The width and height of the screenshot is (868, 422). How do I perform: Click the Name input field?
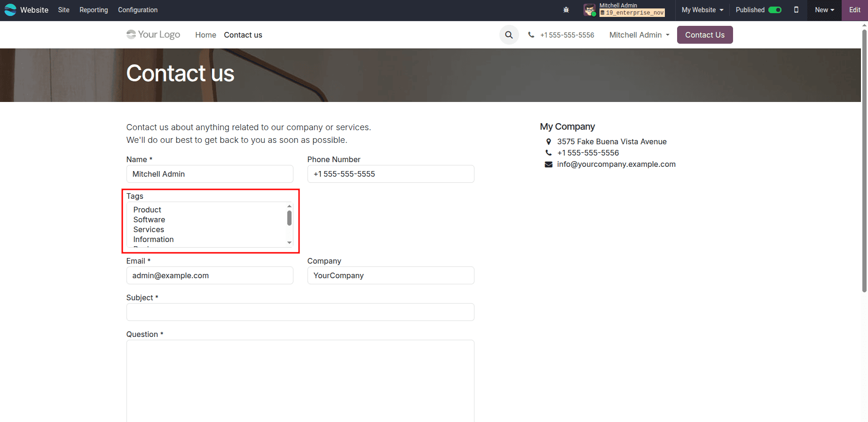210,174
